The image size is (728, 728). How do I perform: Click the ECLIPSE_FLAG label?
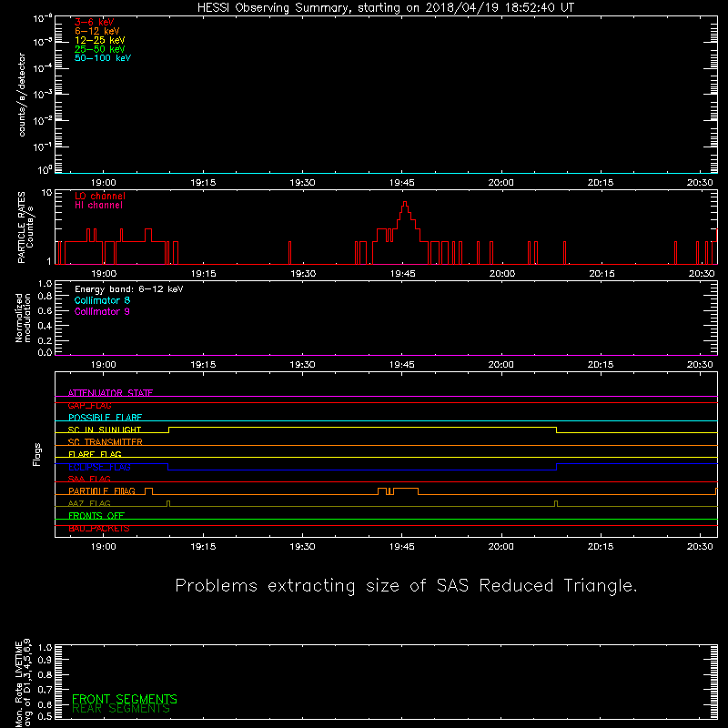99,467
